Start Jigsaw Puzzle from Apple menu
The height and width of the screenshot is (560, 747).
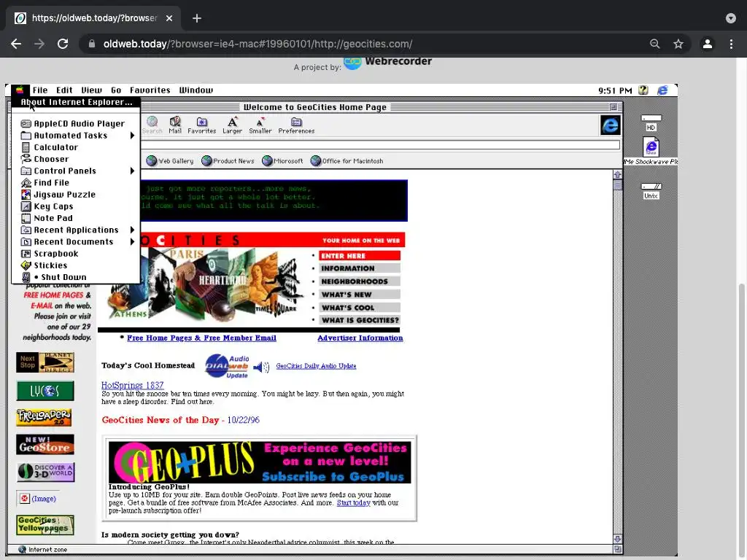pyautogui.click(x=76, y=194)
